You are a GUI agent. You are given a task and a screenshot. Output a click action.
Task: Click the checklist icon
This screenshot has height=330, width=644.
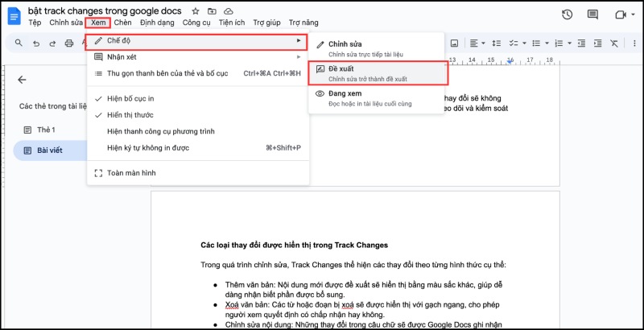(x=514, y=43)
